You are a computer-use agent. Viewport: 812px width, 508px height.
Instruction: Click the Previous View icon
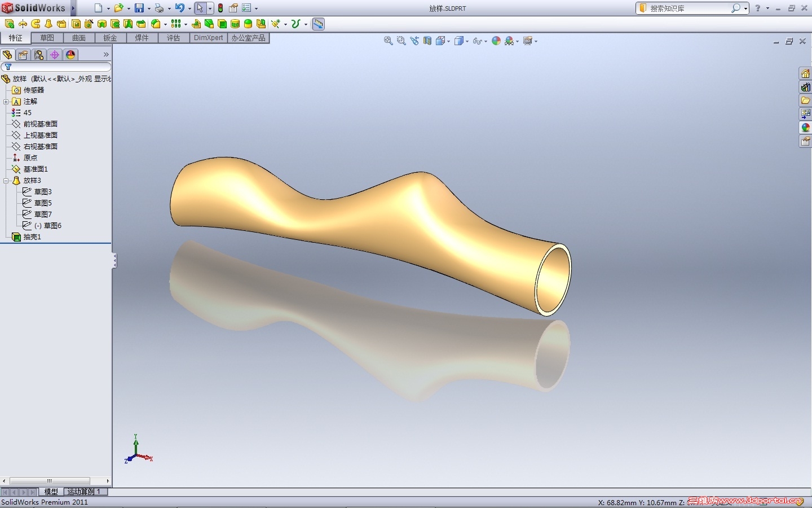coord(414,41)
